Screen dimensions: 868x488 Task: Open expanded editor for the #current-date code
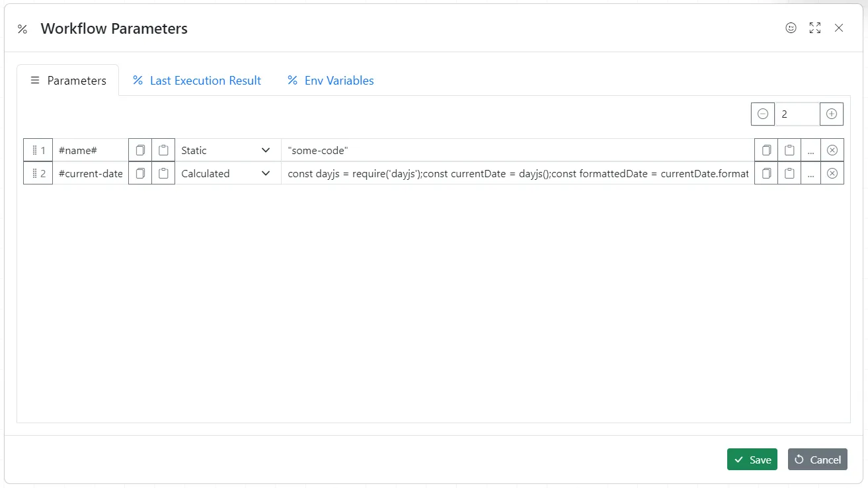[x=810, y=173]
